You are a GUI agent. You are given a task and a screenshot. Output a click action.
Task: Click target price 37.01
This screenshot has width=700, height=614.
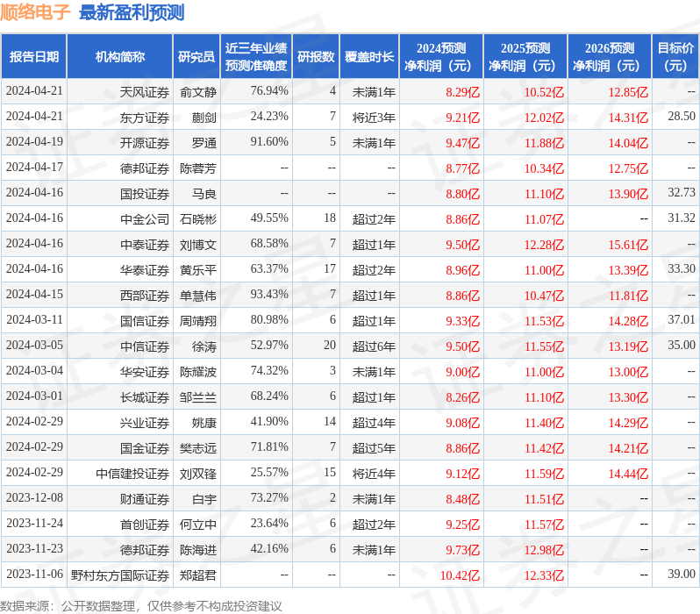coord(682,320)
